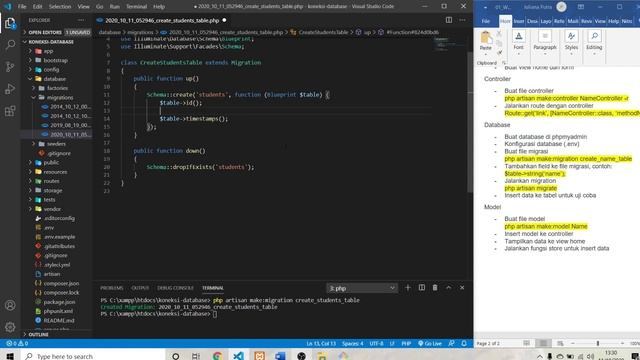Click UTF-8 encoding in status bar
The width and height of the screenshot is (640, 360).
tap(376, 344)
